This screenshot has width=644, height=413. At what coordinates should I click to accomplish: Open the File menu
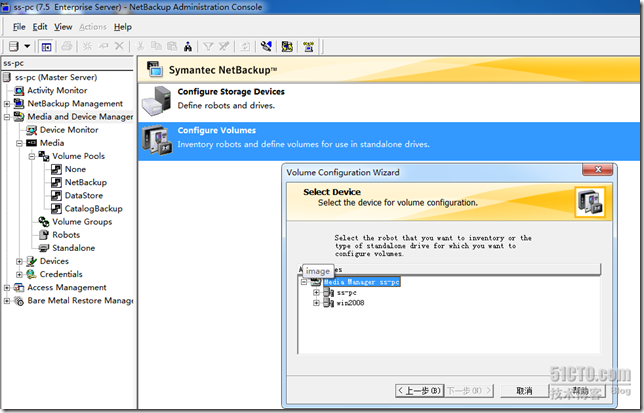[19, 27]
